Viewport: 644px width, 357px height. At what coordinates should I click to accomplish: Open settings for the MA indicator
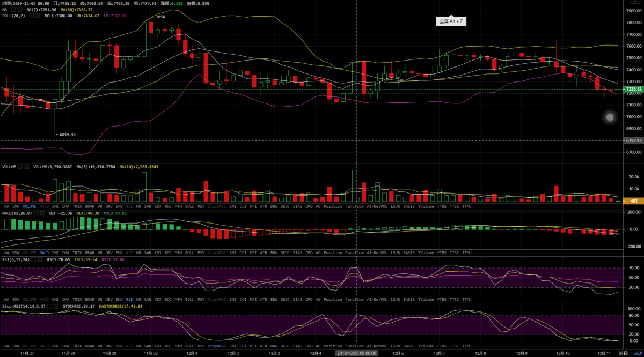click(13, 10)
